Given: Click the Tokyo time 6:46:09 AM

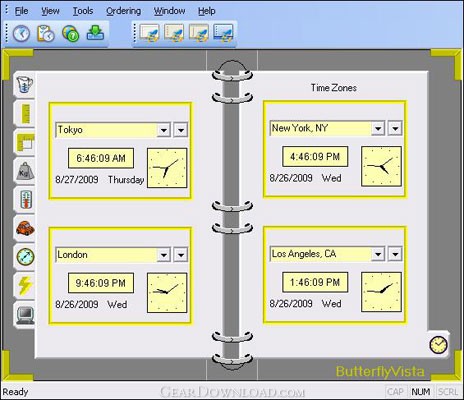Looking at the screenshot, I should click(x=101, y=158).
